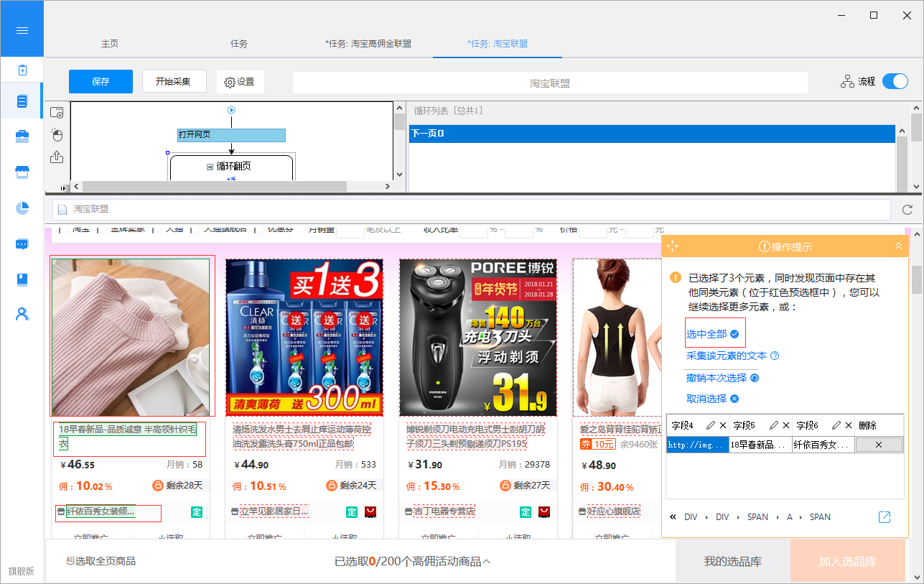Click the 纤依百秀女装 shop name
Image resolution: width=924 pixels, height=584 pixels.
(x=101, y=512)
